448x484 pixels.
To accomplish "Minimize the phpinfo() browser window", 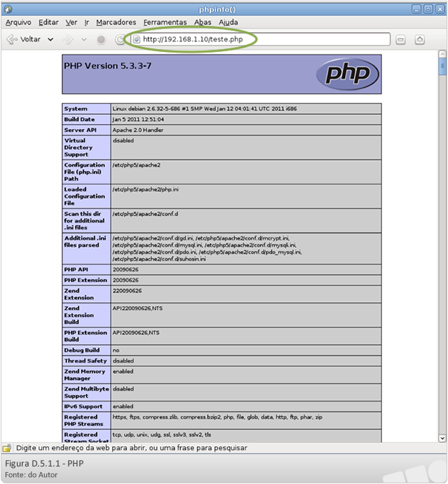I will [x=416, y=9].
